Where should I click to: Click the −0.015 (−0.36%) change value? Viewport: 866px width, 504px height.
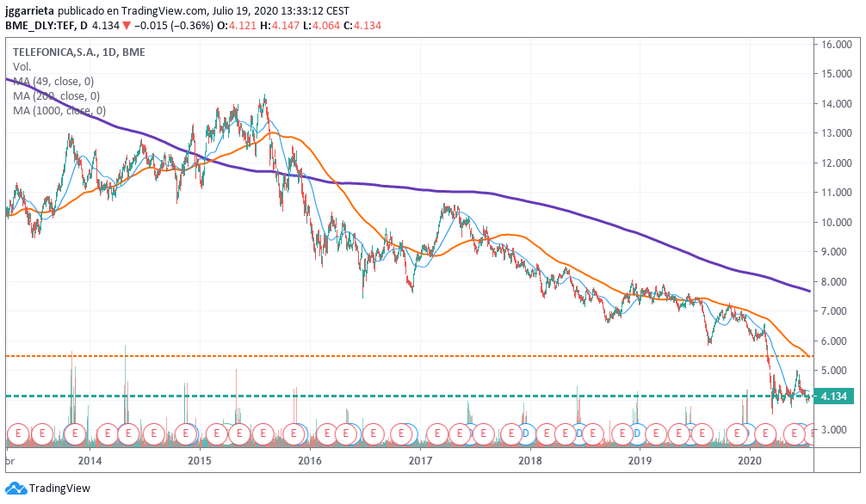pos(173,26)
